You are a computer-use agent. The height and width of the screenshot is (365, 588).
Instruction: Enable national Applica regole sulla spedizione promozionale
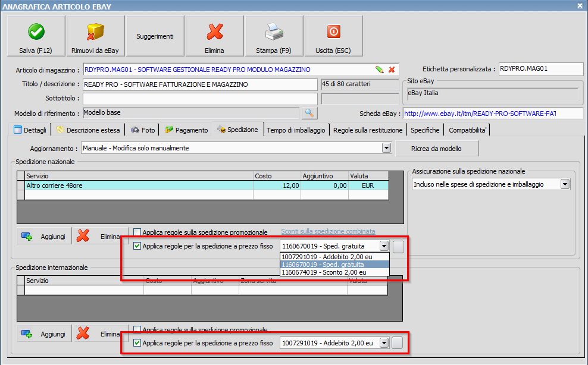pyautogui.click(x=137, y=232)
